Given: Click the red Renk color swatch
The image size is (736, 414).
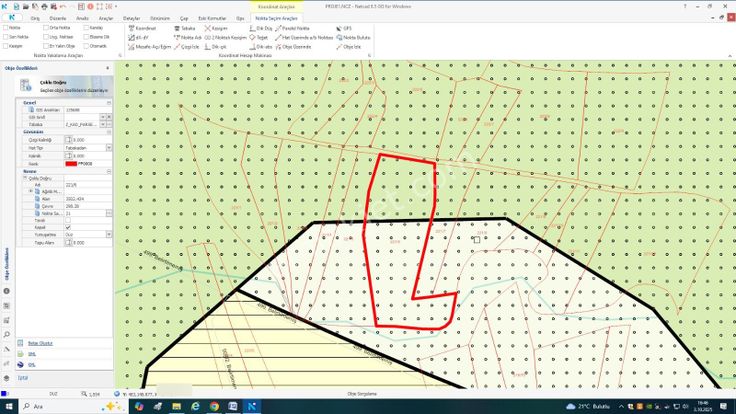Looking at the screenshot, I should coord(69,163).
